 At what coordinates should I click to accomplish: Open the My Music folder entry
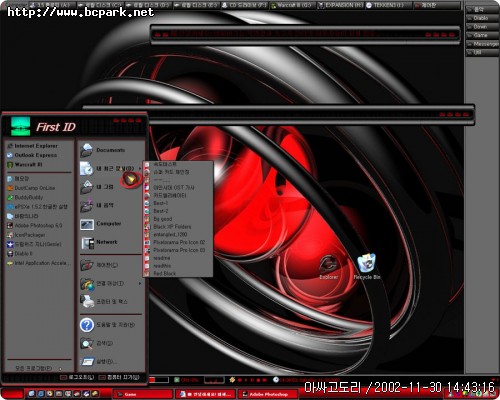(x=97, y=206)
